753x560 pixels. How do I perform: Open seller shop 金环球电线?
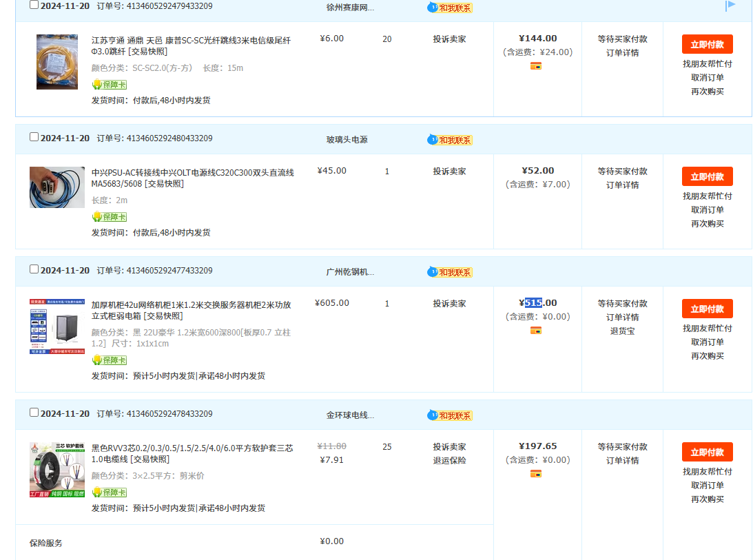pyautogui.click(x=350, y=415)
